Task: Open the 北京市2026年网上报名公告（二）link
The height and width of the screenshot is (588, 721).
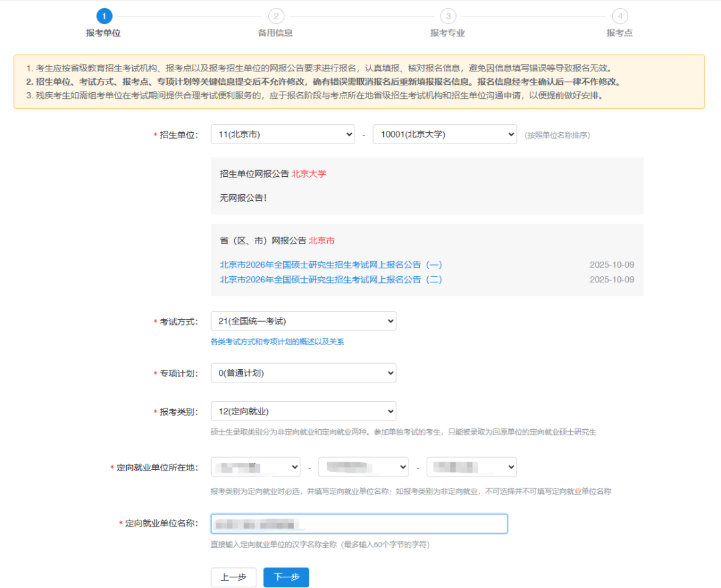Action: point(330,280)
